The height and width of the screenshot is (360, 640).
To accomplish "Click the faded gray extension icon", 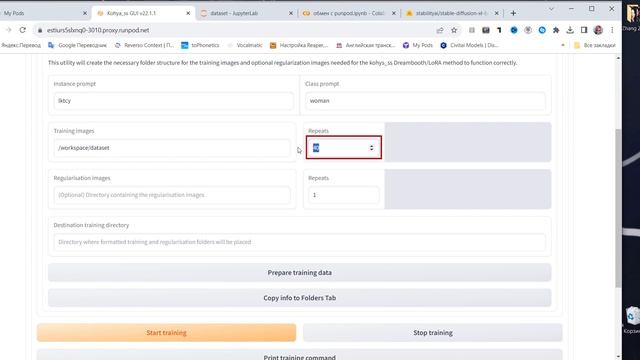I will (x=472, y=30).
